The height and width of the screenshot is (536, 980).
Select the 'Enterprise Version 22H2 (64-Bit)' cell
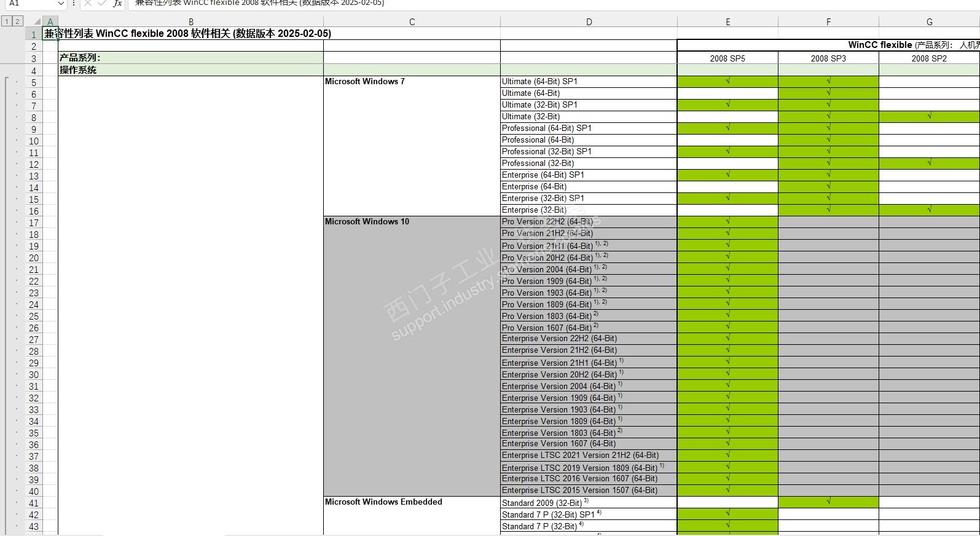(x=589, y=339)
